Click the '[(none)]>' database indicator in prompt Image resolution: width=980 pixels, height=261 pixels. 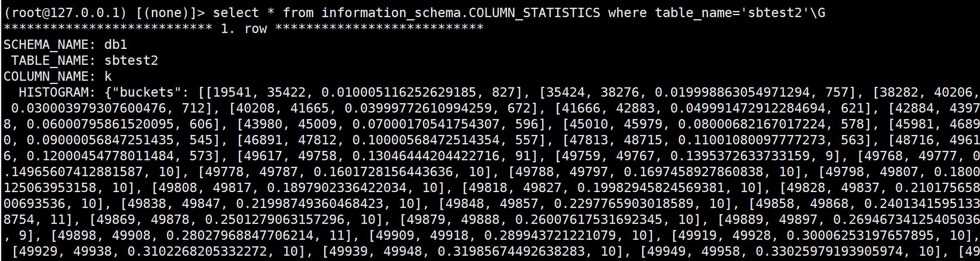point(170,13)
